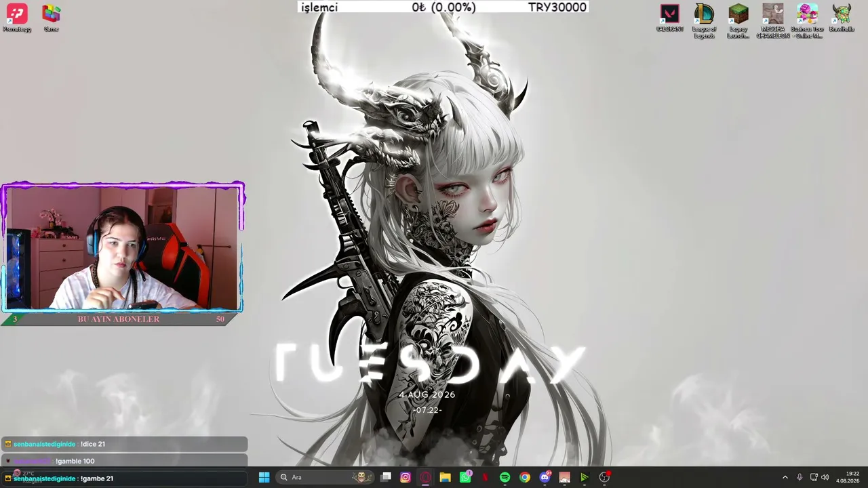Click the Ara taskbar search box

pyautogui.click(x=325, y=477)
